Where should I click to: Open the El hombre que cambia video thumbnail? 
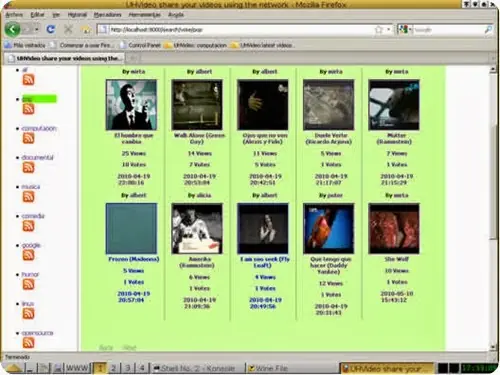(131, 105)
